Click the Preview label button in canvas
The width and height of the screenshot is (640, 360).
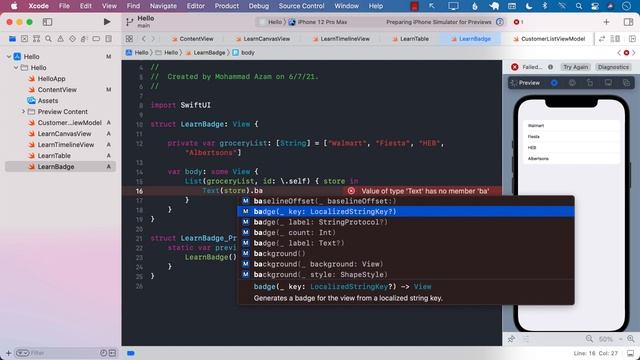pos(525,83)
